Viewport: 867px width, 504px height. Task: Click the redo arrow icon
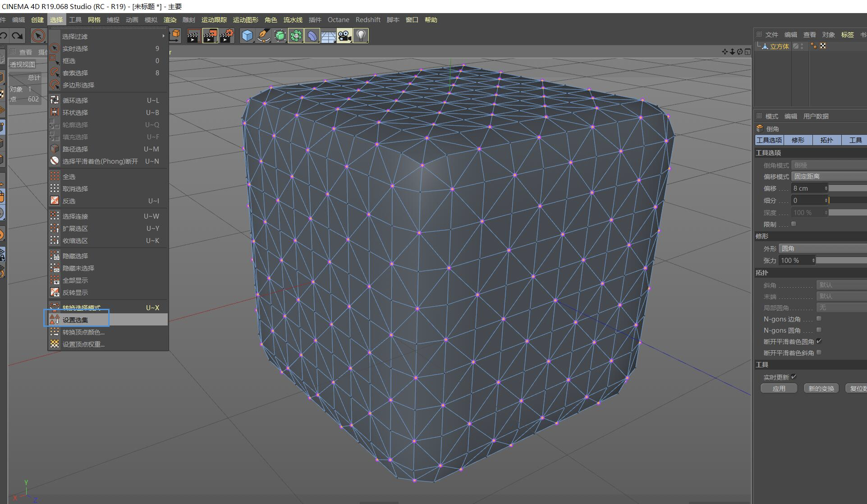pyautogui.click(x=17, y=36)
